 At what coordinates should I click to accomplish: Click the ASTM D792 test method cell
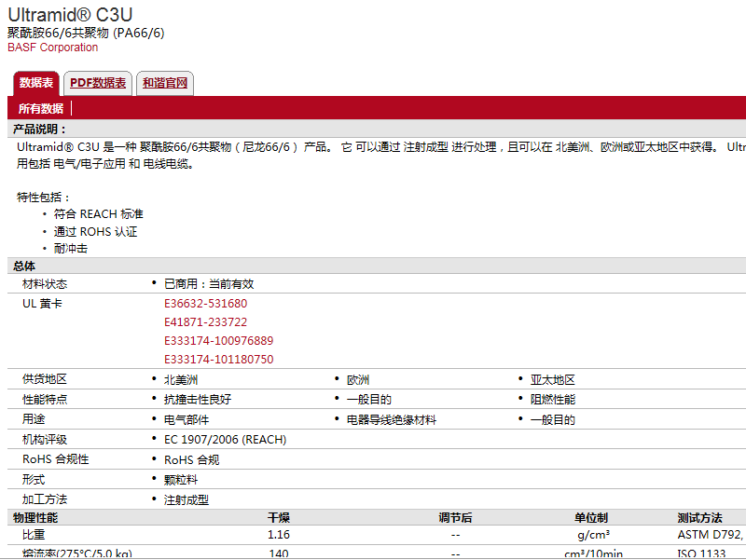(x=710, y=535)
